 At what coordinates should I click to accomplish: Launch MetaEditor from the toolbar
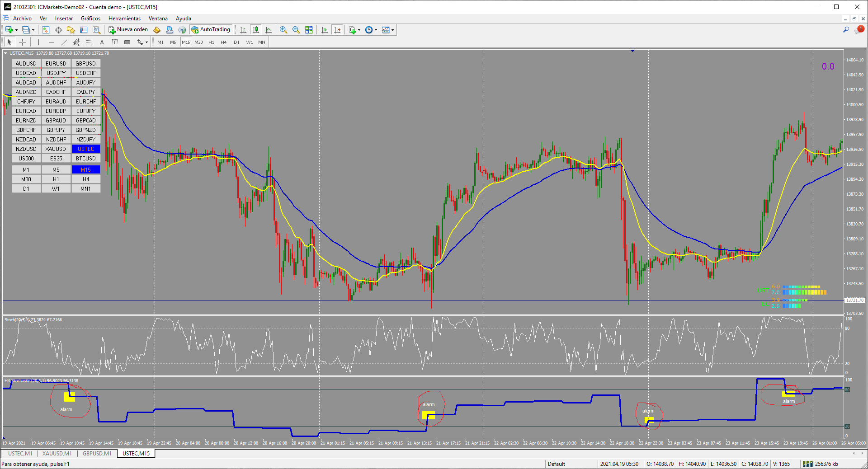(x=157, y=30)
